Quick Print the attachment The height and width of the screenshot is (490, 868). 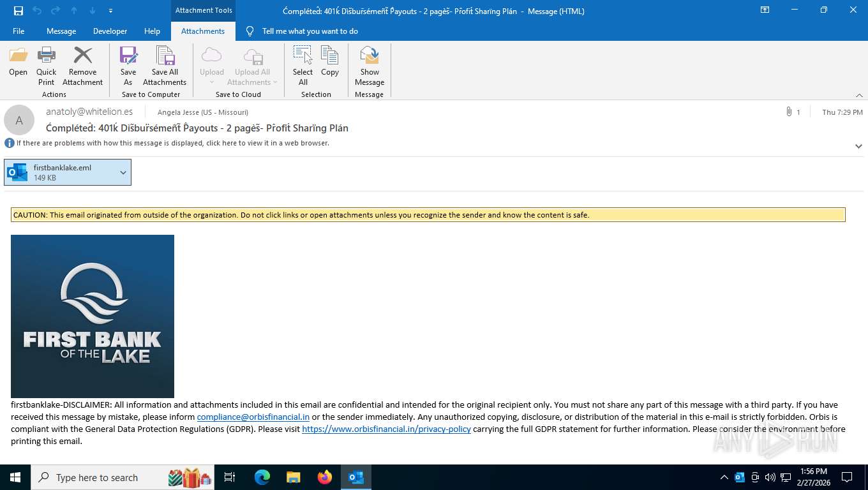tap(47, 66)
